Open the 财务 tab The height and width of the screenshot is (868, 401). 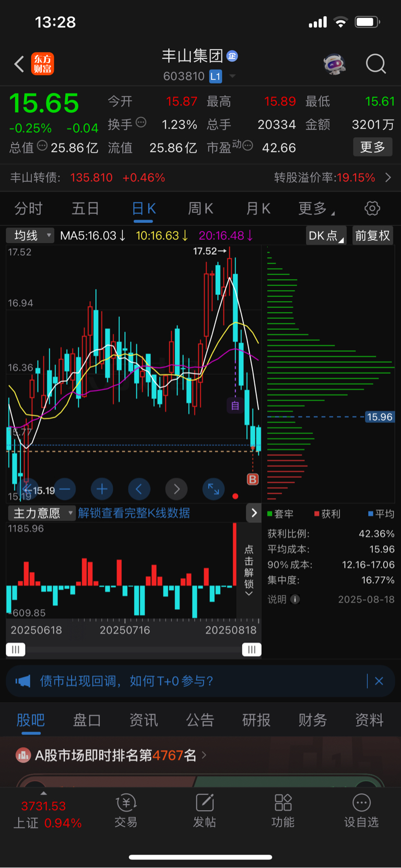click(313, 720)
